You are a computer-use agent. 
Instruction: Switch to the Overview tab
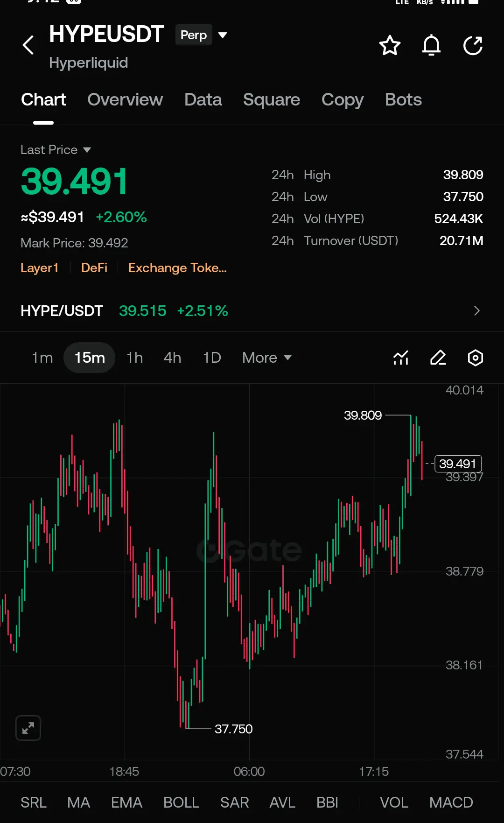[x=125, y=100]
